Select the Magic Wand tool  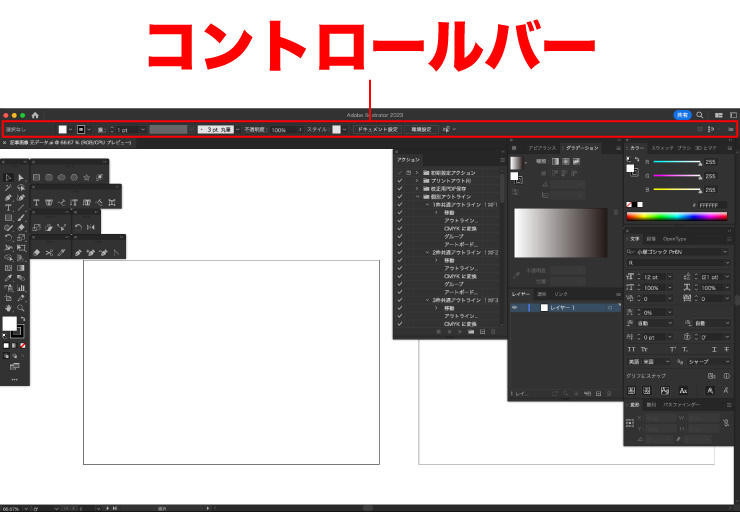[x=8, y=188]
